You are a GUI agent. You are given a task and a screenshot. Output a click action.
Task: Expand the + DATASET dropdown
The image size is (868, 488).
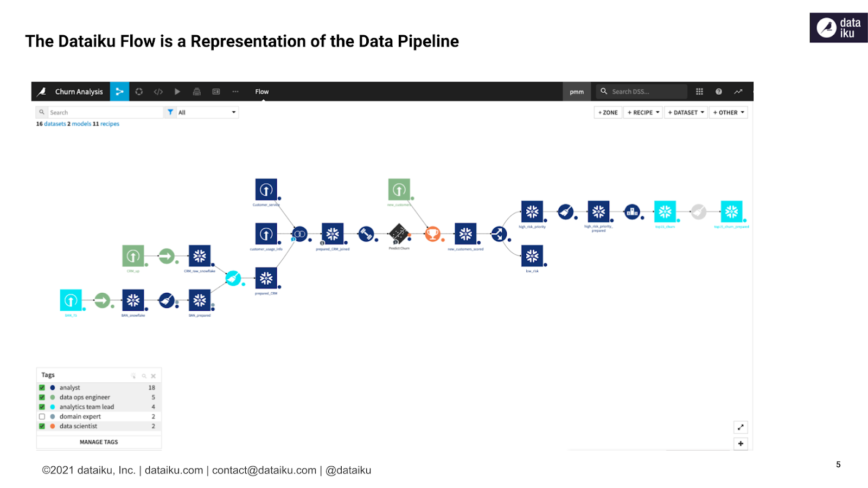[686, 112]
